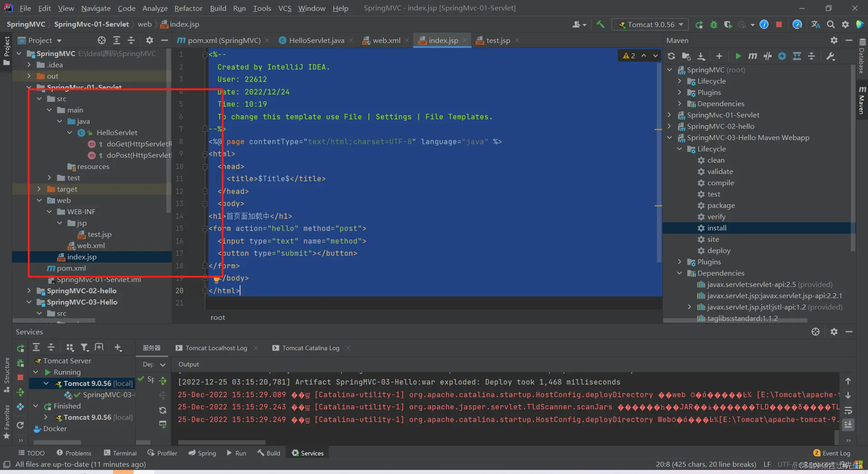The height and width of the screenshot is (474, 868).
Task: Run Maven build with green play icon
Action: point(738,56)
